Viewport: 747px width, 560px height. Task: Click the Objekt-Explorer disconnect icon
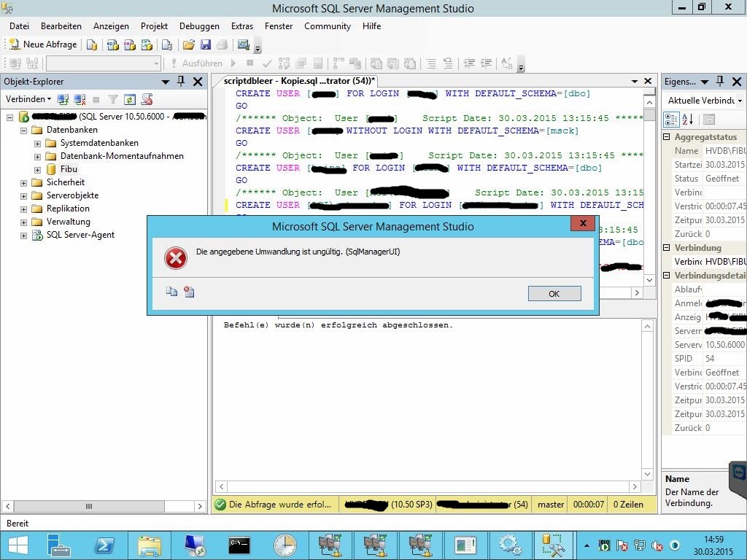click(80, 99)
